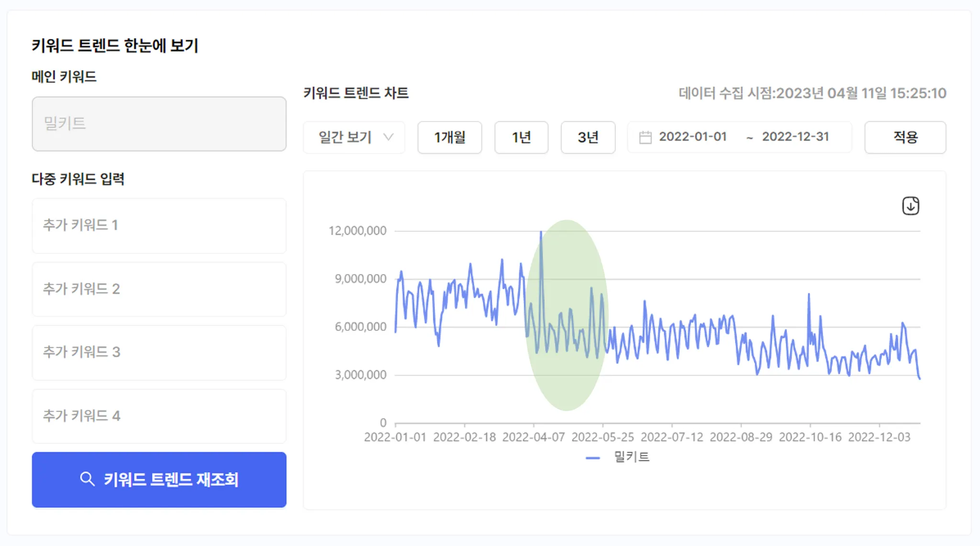The image size is (980, 546).
Task: Toggle the 밀키트 legend series item
Action: point(631,457)
